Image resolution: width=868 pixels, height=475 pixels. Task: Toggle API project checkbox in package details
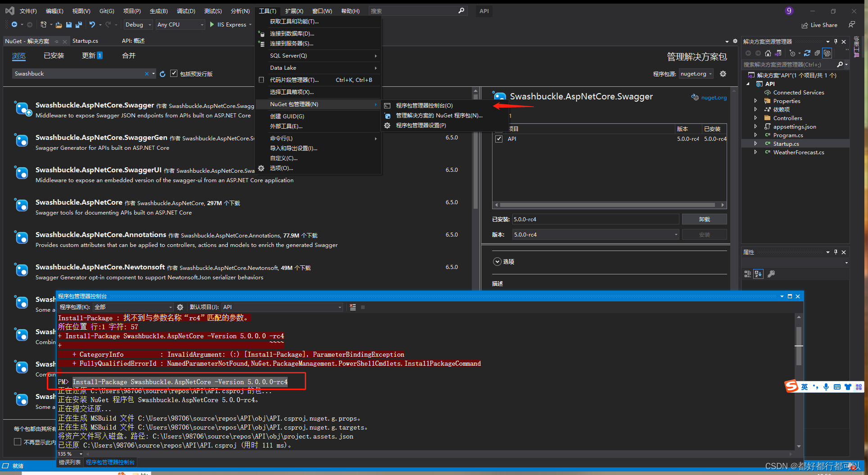pyautogui.click(x=499, y=139)
